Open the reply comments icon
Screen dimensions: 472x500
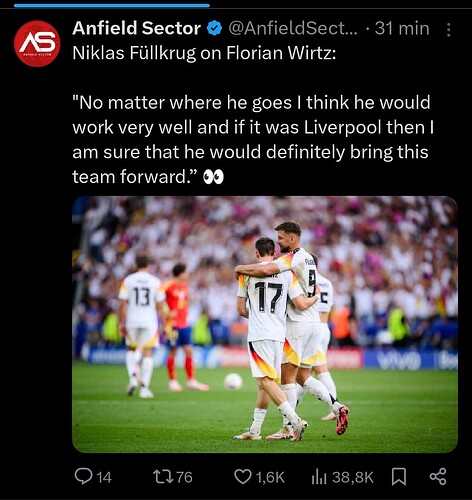83,477
